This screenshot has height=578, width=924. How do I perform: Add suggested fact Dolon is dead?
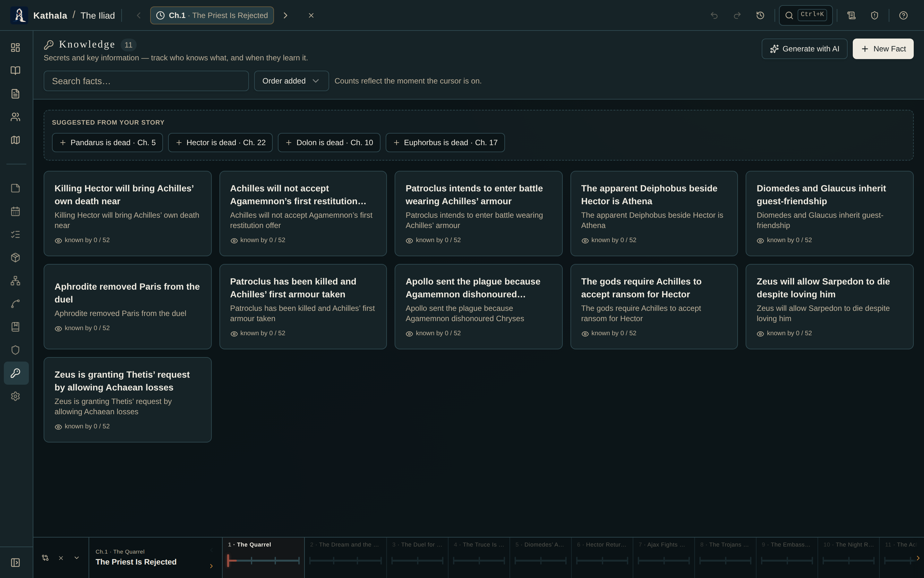pos(329,143)
